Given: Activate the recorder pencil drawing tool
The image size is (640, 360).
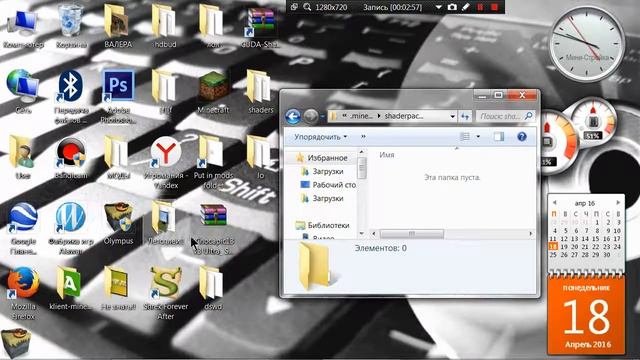Looking at the screenshot, I should [466, 7].
